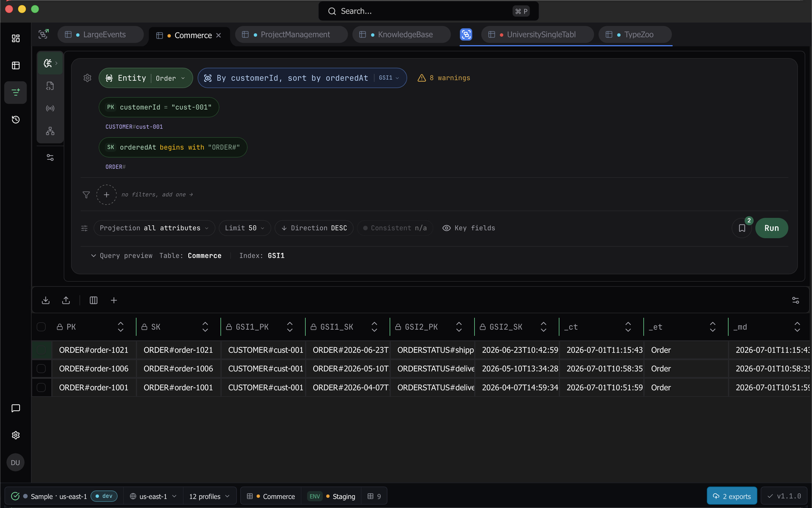Toggle Direction DESC sort order
Viewport: 812px width, 508px height.
(314, 228)
